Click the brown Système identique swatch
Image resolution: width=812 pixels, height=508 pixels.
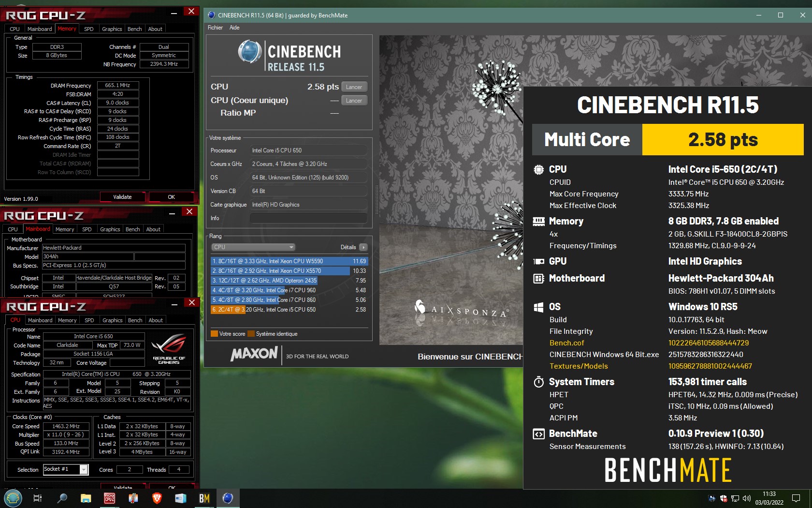251,334
